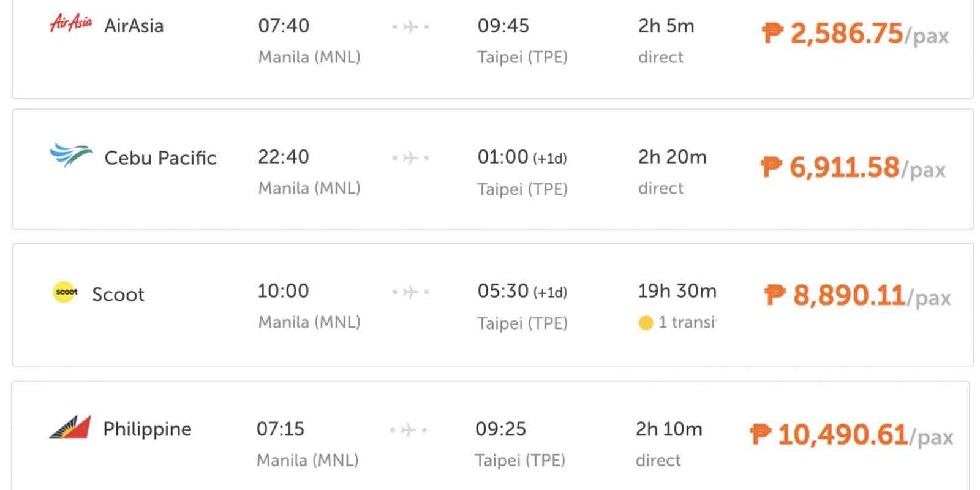Click the plane icon in Scoot row
The width and height of the screenshot is (980, 490).
coord(410,292)
